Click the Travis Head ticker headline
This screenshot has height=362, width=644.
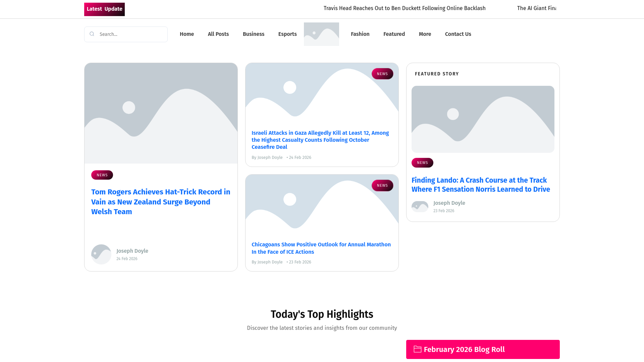[x=404, y=8]
